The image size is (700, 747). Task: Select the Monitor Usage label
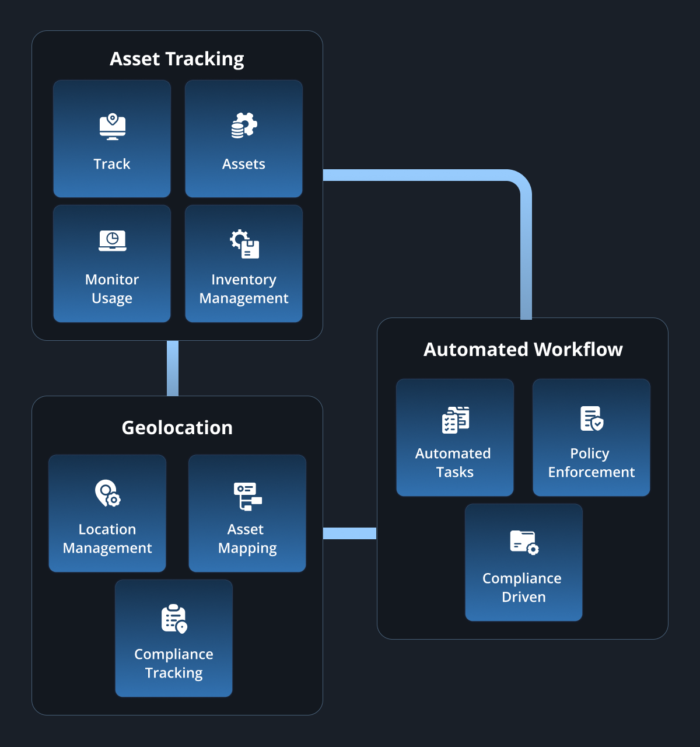[112, 289]
